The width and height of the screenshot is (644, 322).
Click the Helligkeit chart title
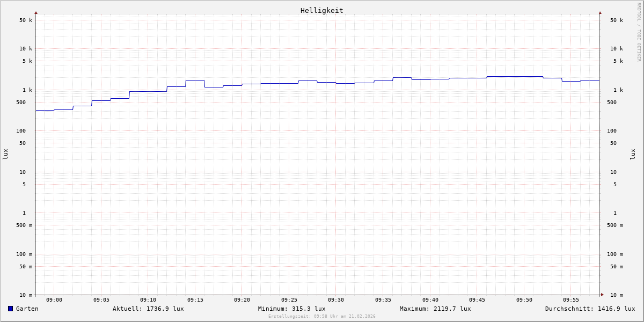click(321, 10)
